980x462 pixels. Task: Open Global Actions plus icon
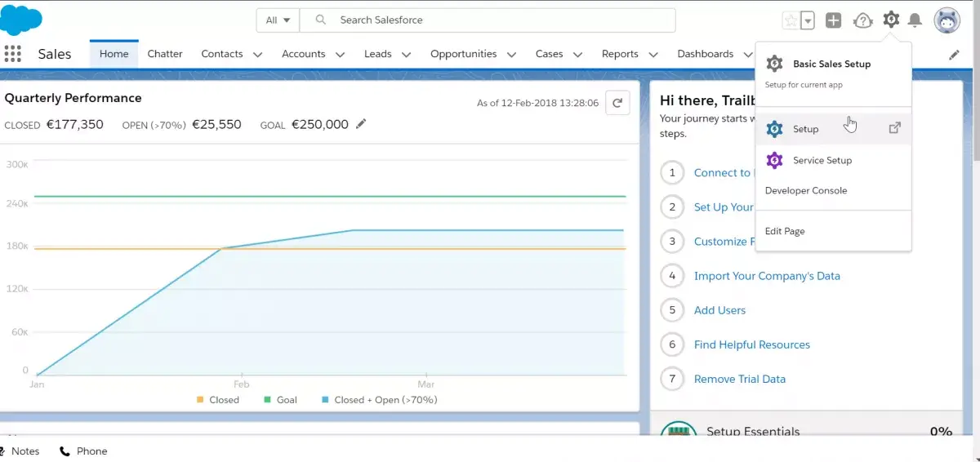coord(833,20)
